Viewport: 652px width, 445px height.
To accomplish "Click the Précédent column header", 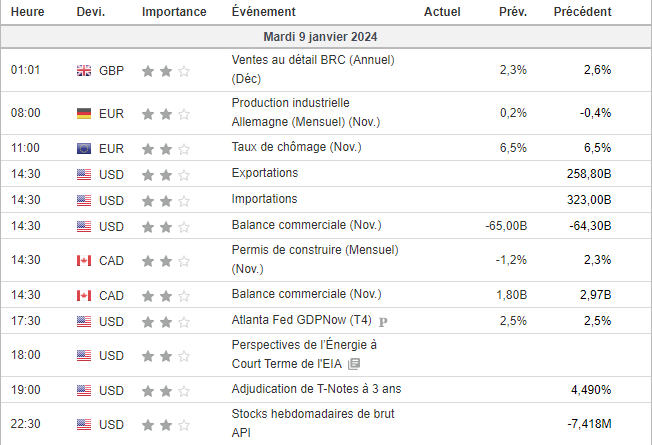I will (x=583, y=12).
